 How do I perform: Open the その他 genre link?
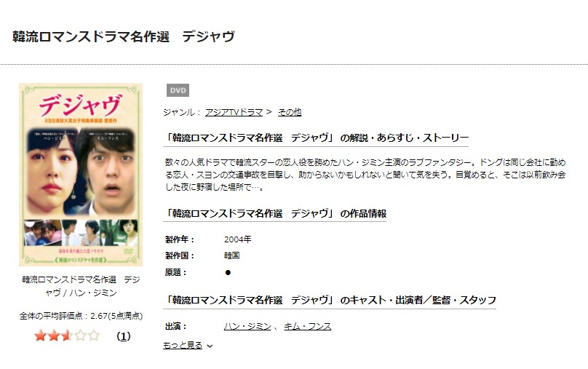point(290,112)
